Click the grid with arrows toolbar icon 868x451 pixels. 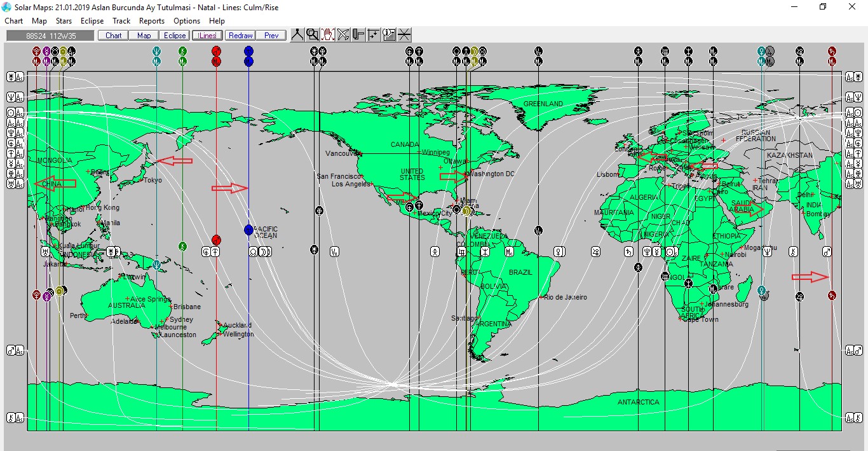pos(374,35)
